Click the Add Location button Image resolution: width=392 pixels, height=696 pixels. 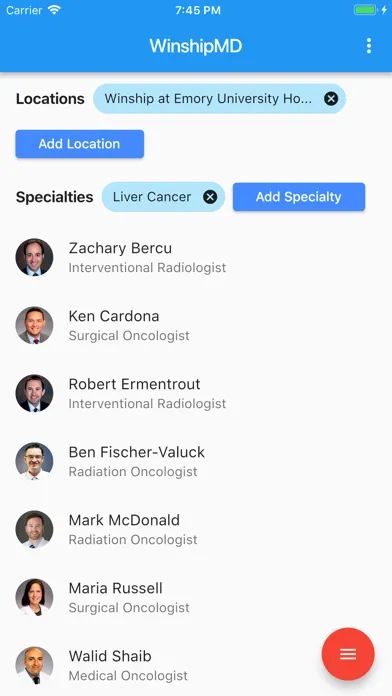tap(79, 144)
